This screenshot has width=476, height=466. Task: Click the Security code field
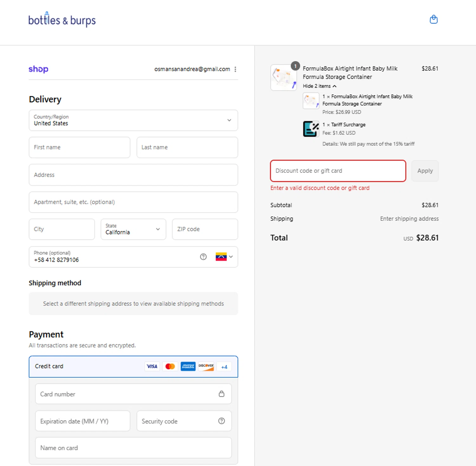pyautogui.click(x=184, y=421)
